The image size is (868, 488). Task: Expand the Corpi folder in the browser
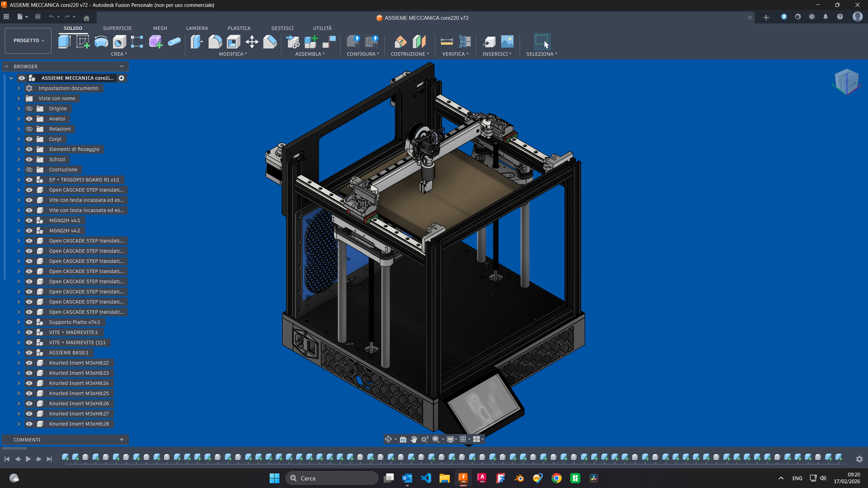[x=18, y=139]
